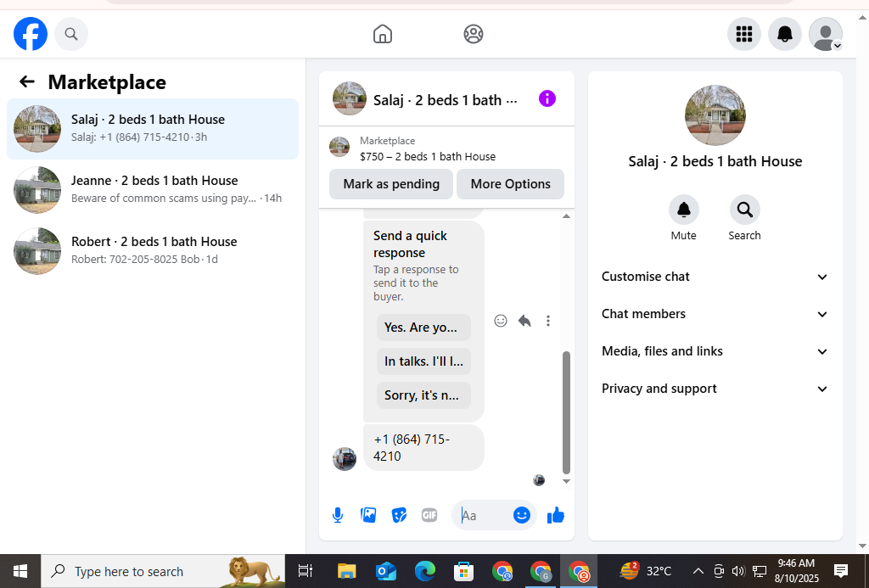Open Facebook search magnifier icon
Image resolution: width=869 pixels, height=588 pixels.
coord(71,34)
